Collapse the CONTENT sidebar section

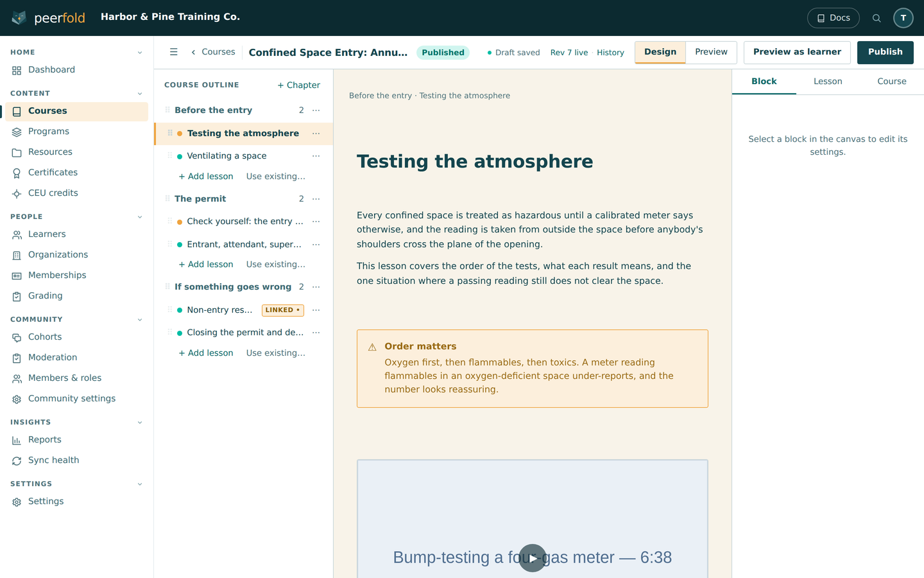tap(140, 94)
